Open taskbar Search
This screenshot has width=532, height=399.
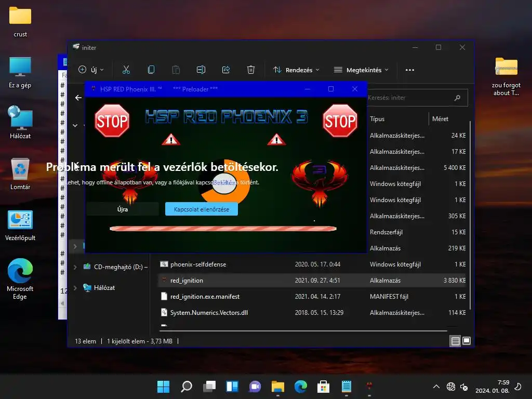pos(187,387)
